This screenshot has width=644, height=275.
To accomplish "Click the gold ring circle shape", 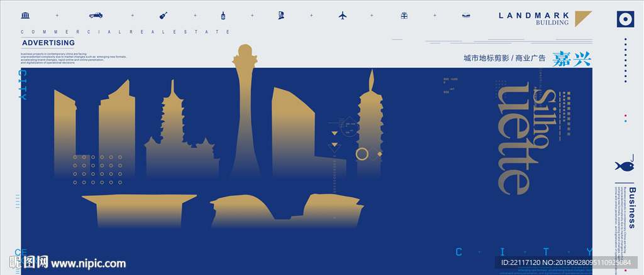I will 362,154.
